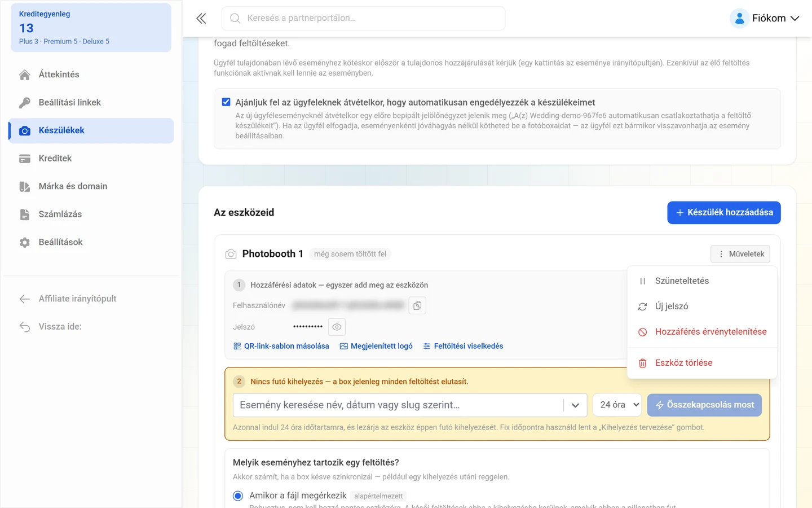The width and height of the screenshot is (812, 508).
Task: Open the Megjelenített logó link
Action: tap(376, 346)
